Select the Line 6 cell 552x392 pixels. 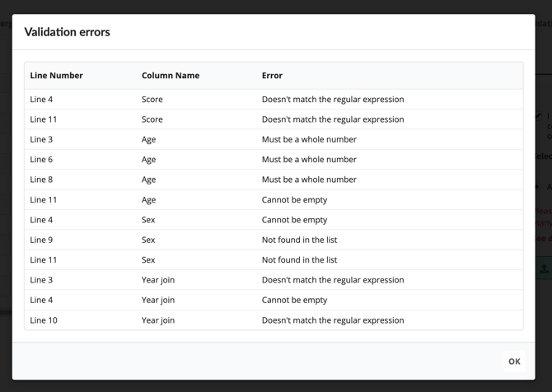(42, 160)
